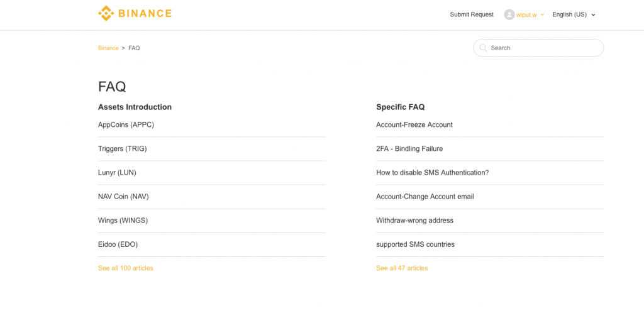
Task: Open the Account-Freeze Account article
Action: [414, 125]
